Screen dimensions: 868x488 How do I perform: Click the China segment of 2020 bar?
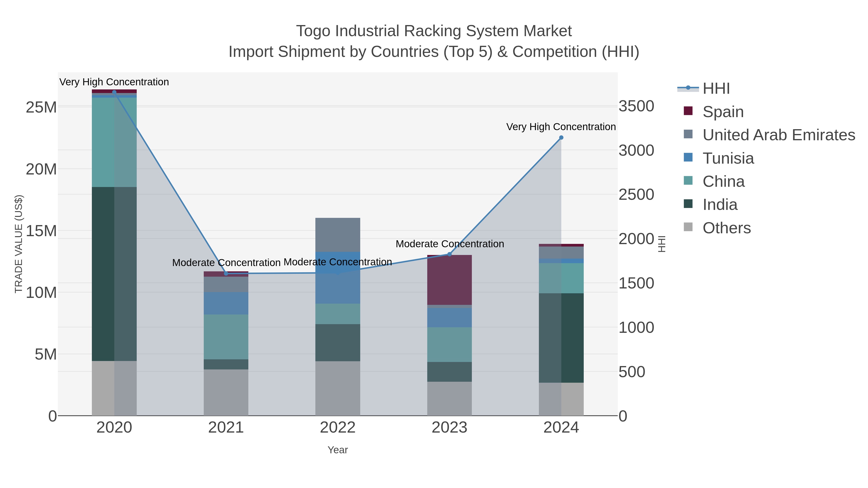114,142
